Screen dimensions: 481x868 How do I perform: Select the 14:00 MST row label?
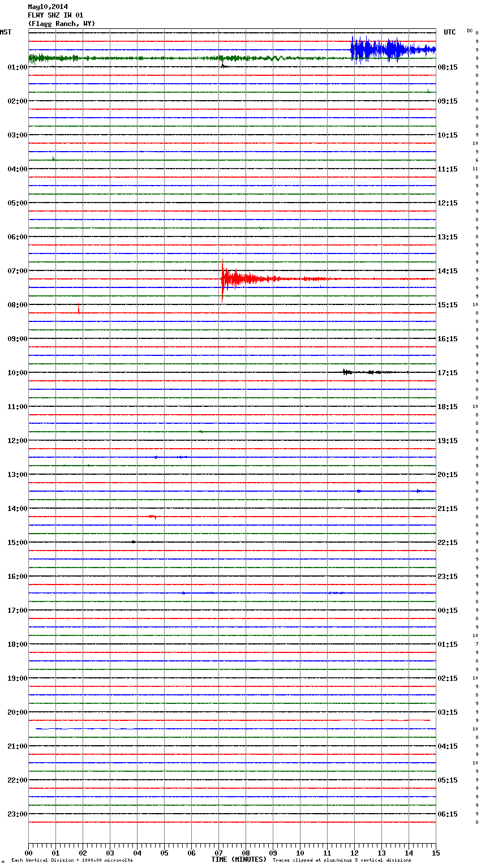[x=17, y=509]
